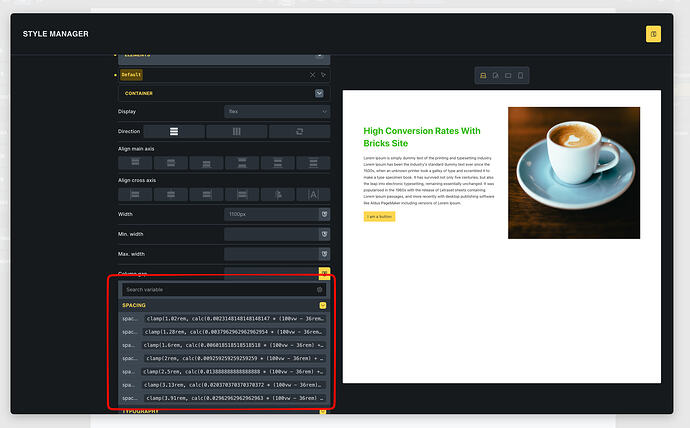
Task: Open the Display dropdown set to flex
Action: coord(276,112)
